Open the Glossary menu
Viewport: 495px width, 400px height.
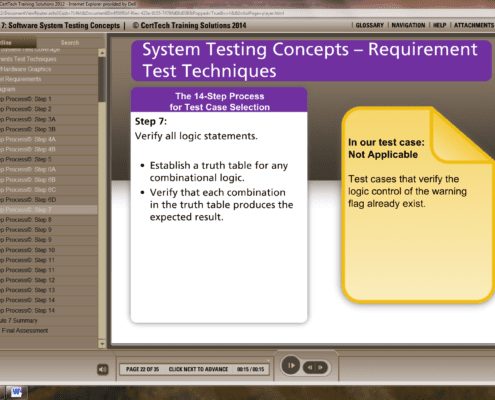pyautogui.click(x=370, y=25)
